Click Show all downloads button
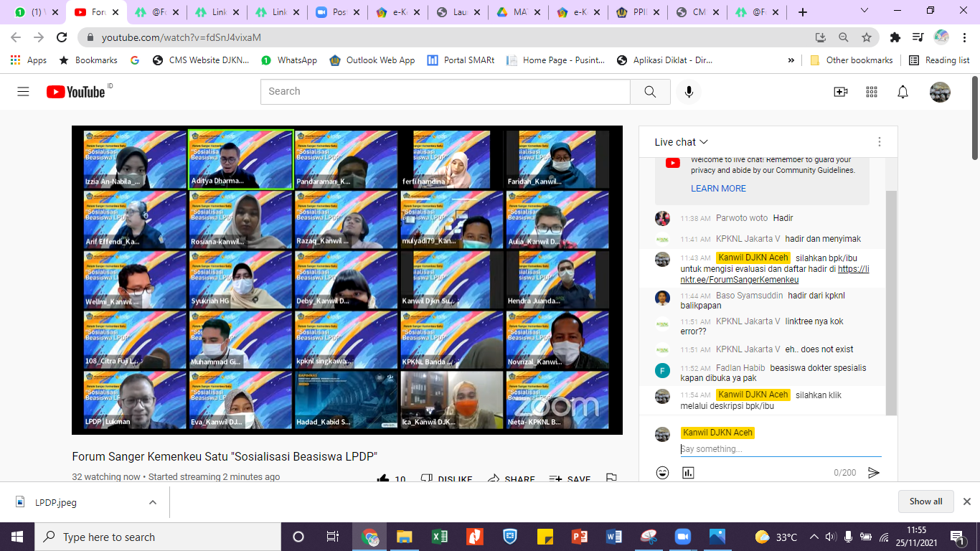Viewport: 980px width, 551px height. [x=925, y=501]
